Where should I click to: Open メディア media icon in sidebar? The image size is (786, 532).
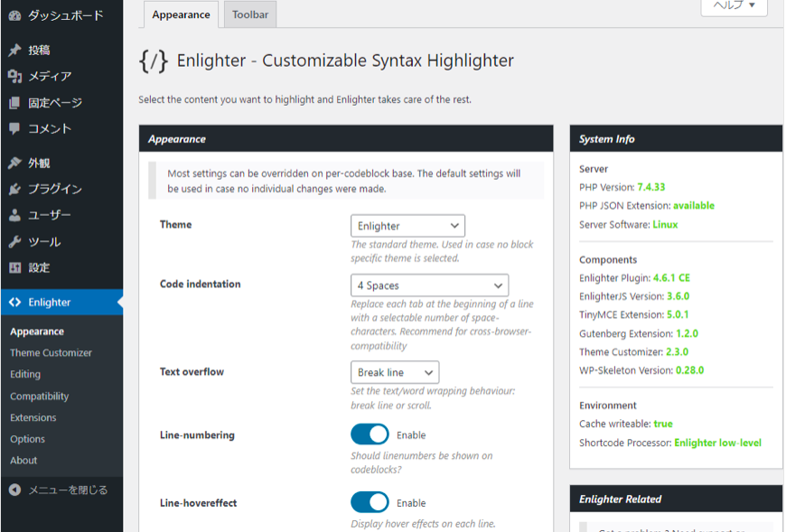[x=15, y=76]
